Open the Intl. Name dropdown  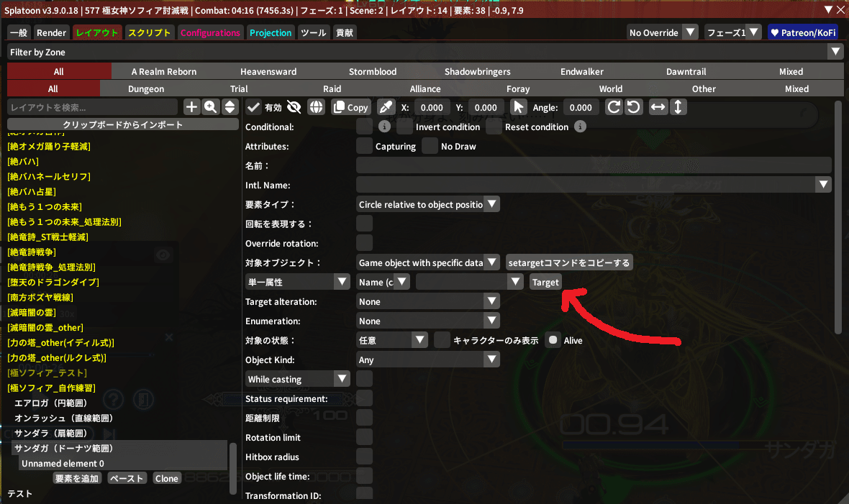coord(594,185)
